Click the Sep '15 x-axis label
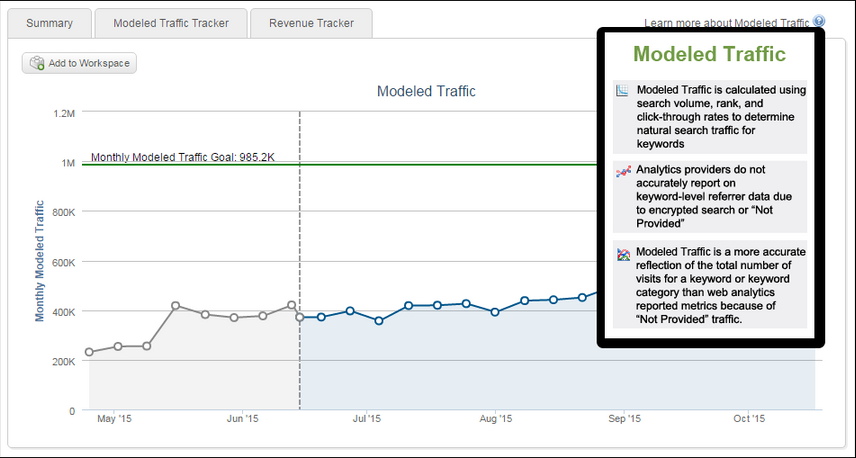This screenshot has height=458, width=856. [625, 419]
